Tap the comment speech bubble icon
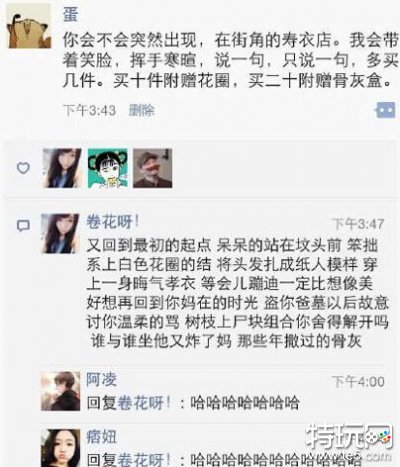The image size is (400, 467). 23,226
